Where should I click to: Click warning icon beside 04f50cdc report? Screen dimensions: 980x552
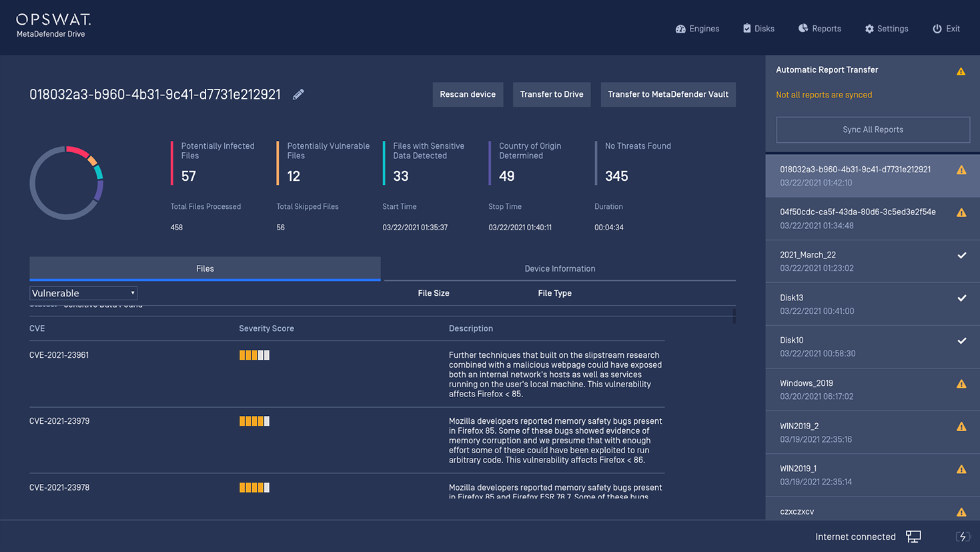(x=961, y=213)
